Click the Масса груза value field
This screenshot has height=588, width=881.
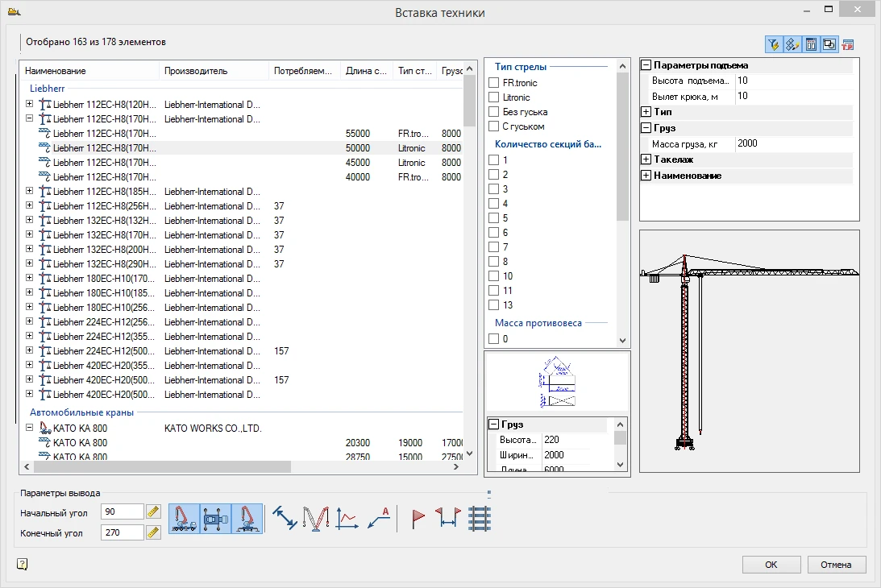(794, 143)
